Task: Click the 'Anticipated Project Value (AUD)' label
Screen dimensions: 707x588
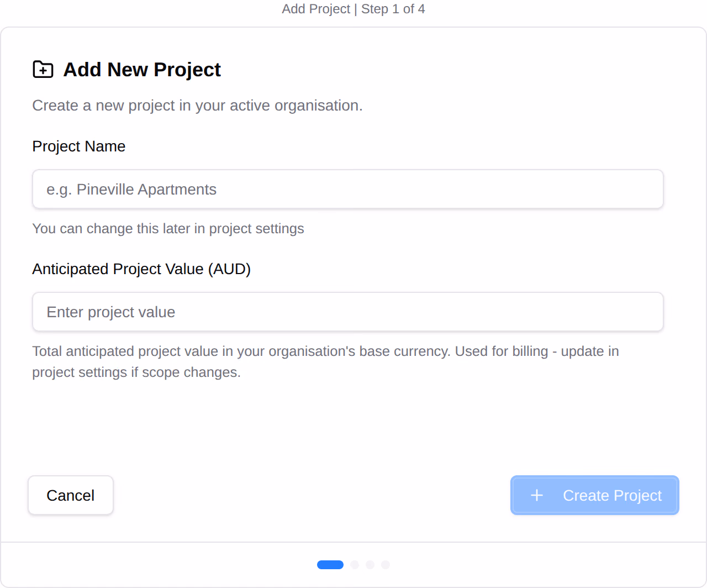Action: tap(141, 269)
